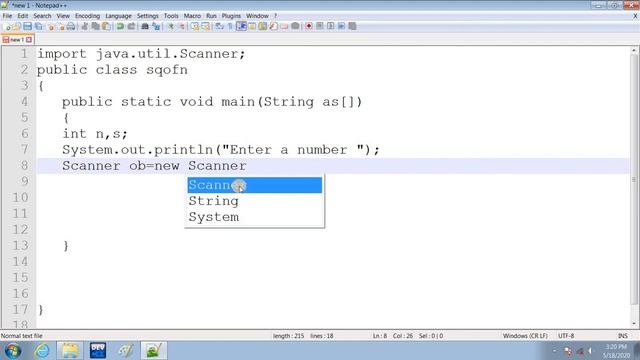Print the document using the toolbar icon
The width and height of the screenshot is (640, 360).
point(71,26)
